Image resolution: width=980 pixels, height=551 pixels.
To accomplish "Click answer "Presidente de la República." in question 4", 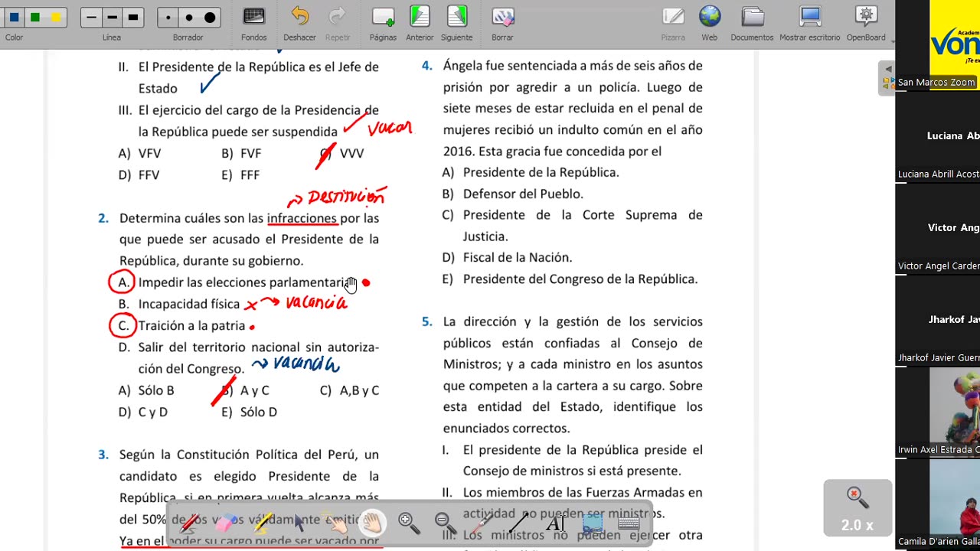I will (x=541, y=173).
